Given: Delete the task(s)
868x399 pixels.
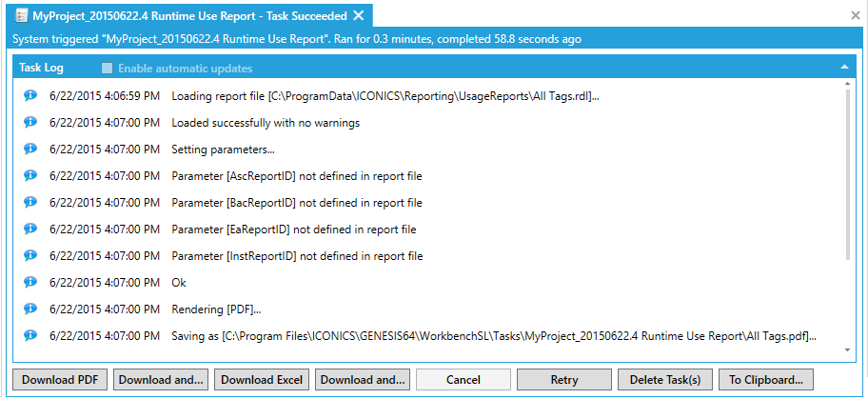Looking at the screenshot, I should [665, 379].
